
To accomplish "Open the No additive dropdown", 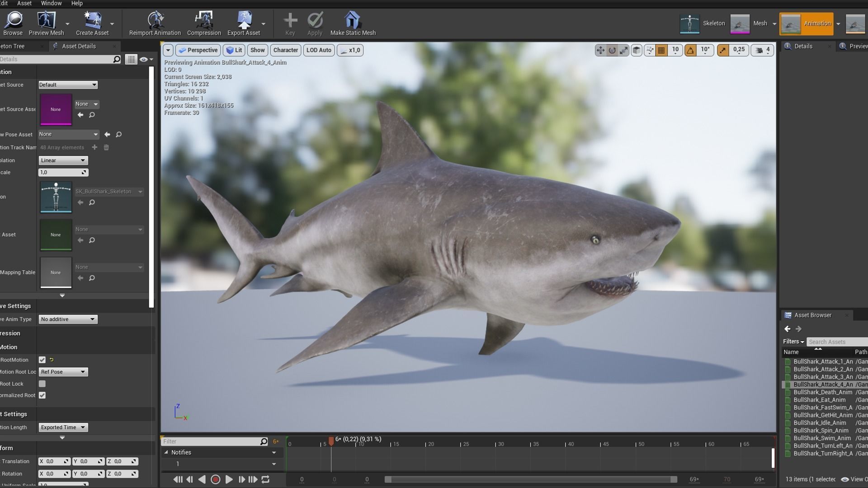I will point(68,319).
